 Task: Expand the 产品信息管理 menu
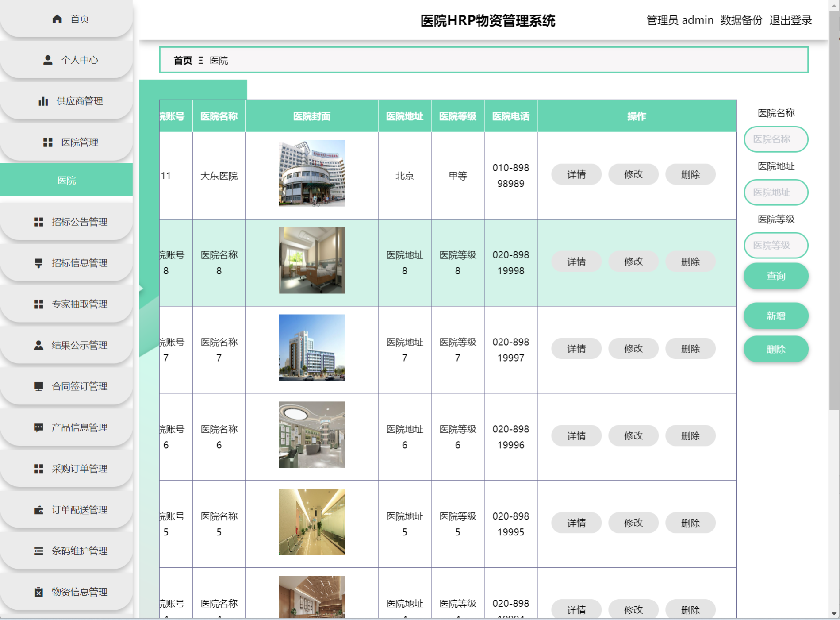[x=66, y=428]
